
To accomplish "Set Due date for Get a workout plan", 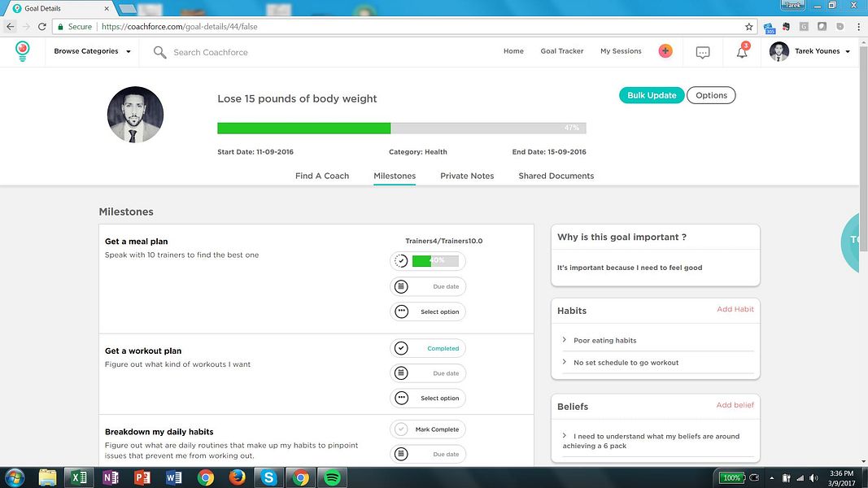I will (x=428, y=373).
